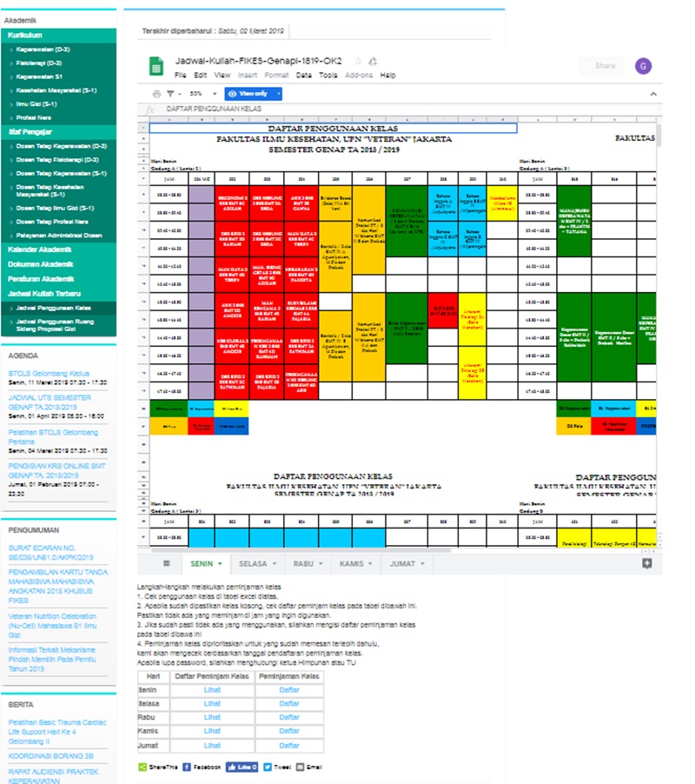Click the print icon in Sheets toolbar
The height and width of the screenshot is (784, 695).
pos(156,93)
